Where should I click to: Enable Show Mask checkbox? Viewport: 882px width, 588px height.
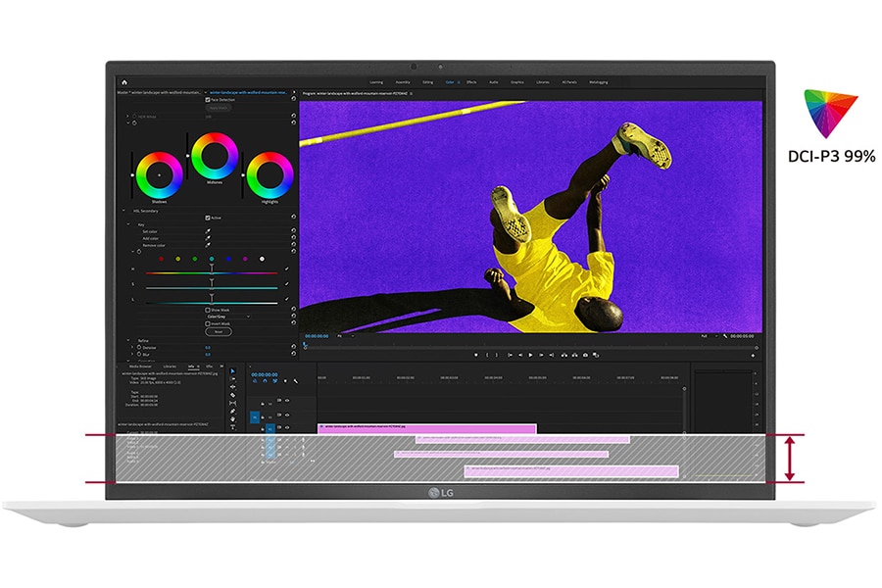[x=208, y=310]
